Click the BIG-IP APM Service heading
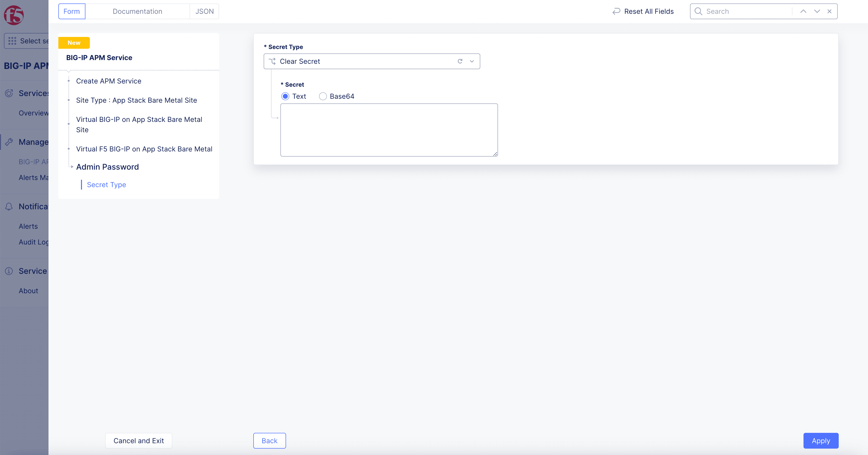The height and width of the screenshot is (455, 868). pos(99,58)
